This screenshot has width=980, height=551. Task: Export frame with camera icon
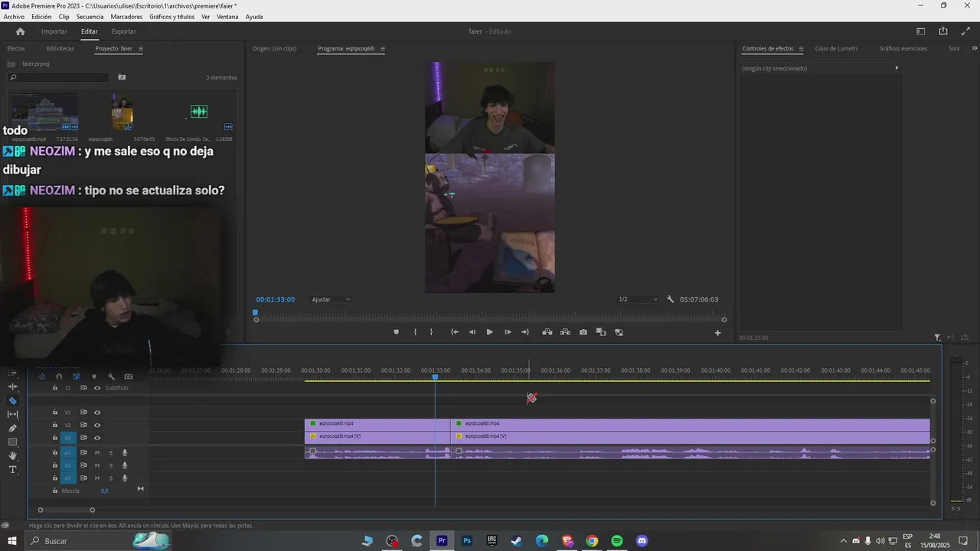tap(583, 332)
